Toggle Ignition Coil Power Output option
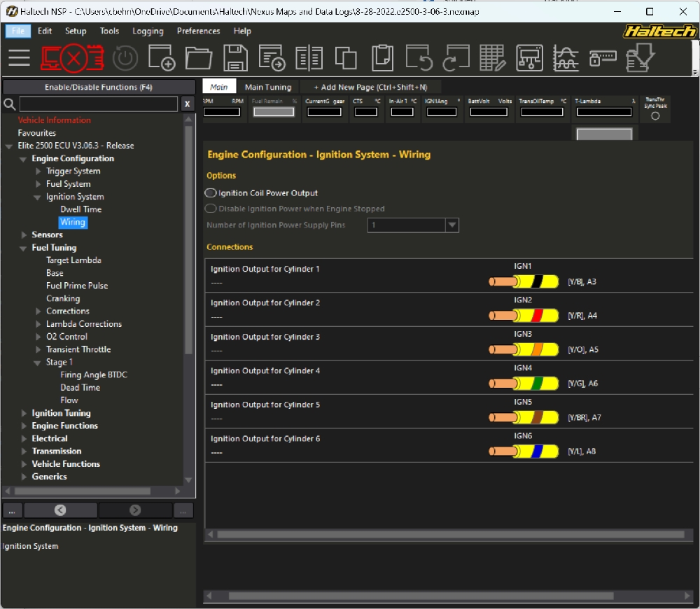700x609 pixels. (x=211, y=193)
